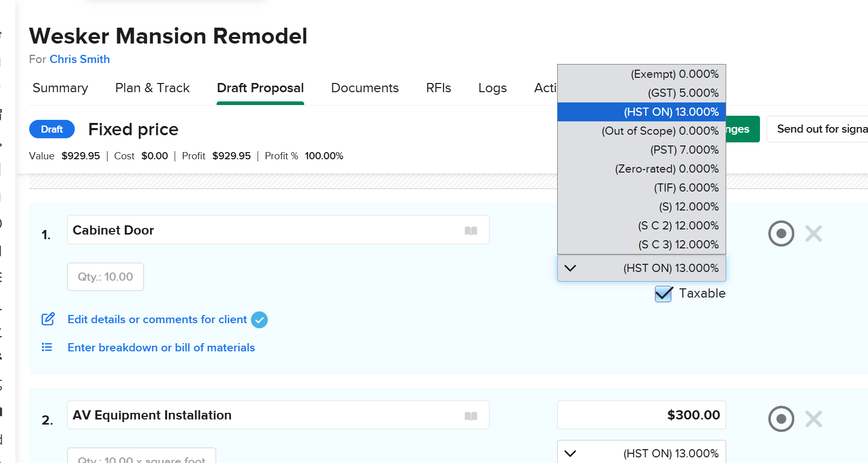Delete the AV Equipment Installation item with X
This screenshot has height=463, width=868.
(x=813, y=419)
